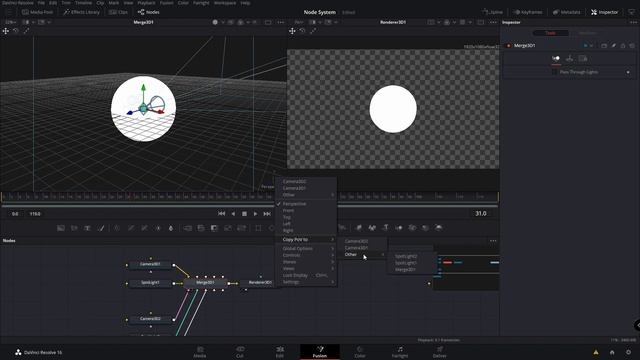Select the SpotLight1 node
The width and height of the screenshot is (640, 360).
[x=150, y=283]
